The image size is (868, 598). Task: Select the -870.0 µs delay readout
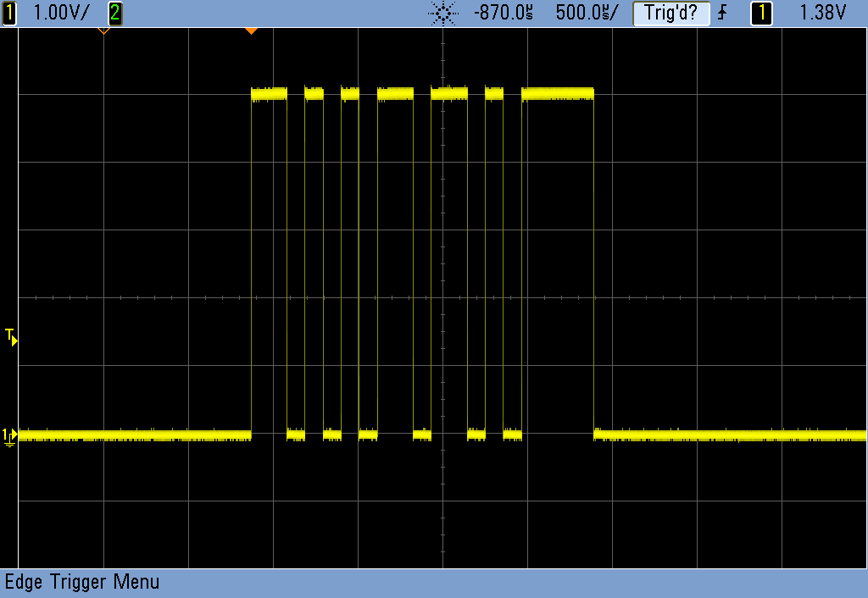[504, 13]
